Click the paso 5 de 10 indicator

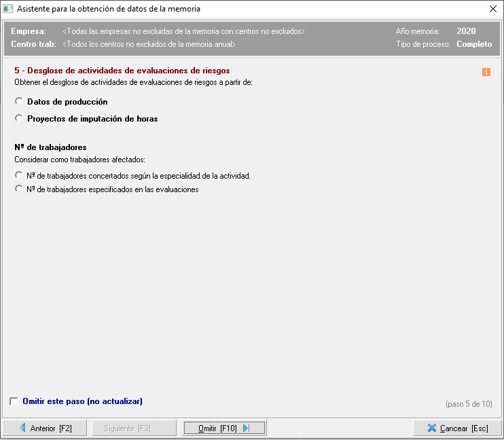(469, 404)
